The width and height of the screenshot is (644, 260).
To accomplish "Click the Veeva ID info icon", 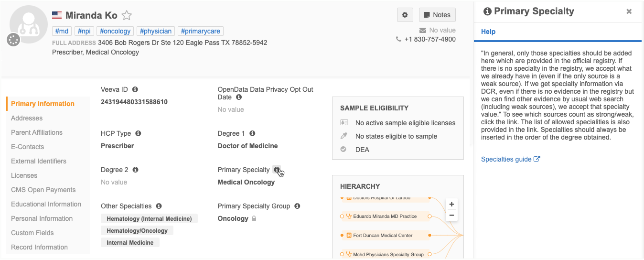I will [x=135, y=89].
